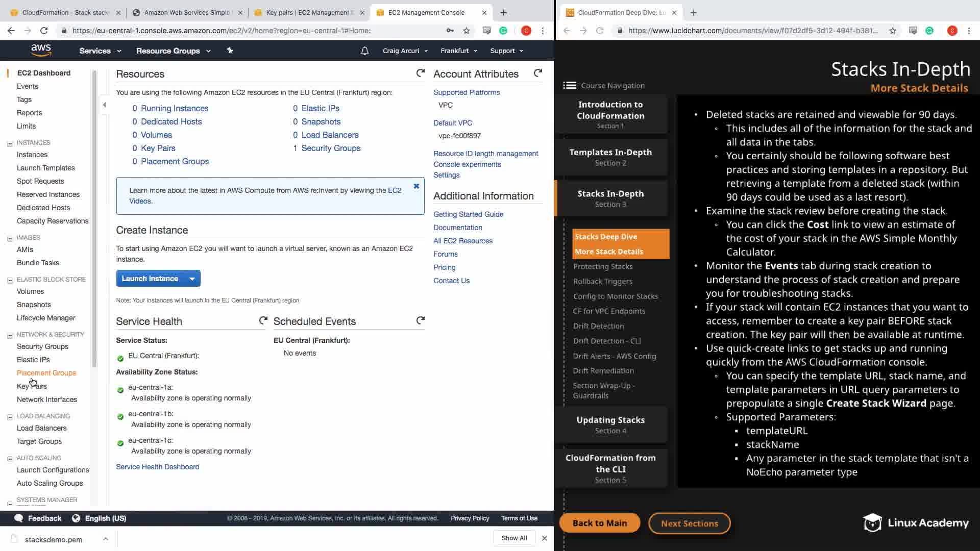Screen dimensions: 980x551
Task: Refresh Scheduled Events
Action: point(420,321)
